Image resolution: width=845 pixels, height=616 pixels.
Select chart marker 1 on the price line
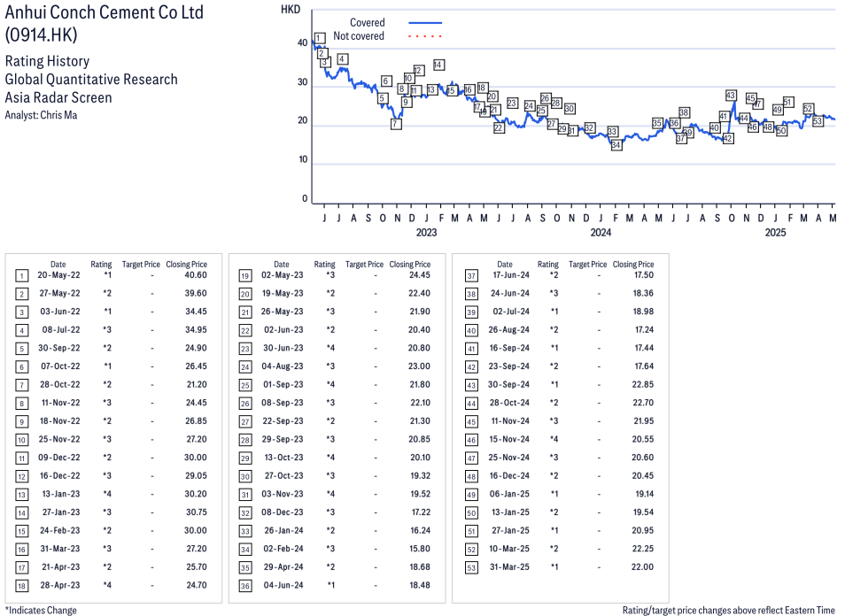(319, 38)
